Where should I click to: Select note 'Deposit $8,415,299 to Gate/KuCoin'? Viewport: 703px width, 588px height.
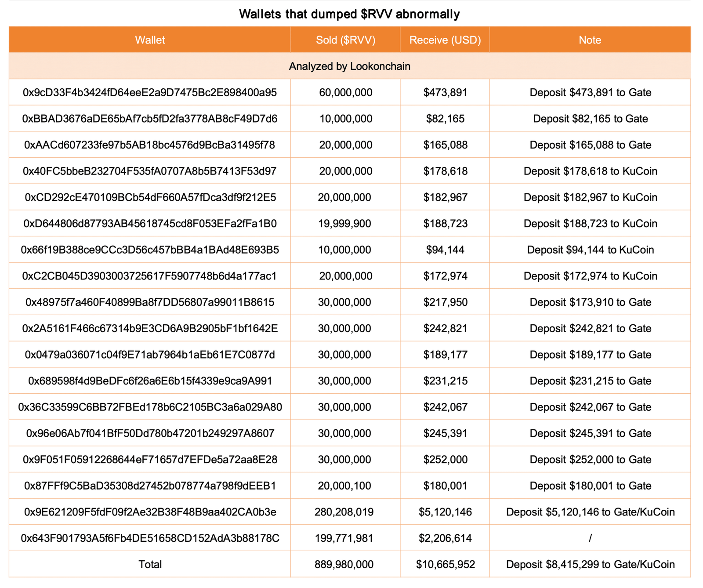pyautogui.click(x=590, y=565)
